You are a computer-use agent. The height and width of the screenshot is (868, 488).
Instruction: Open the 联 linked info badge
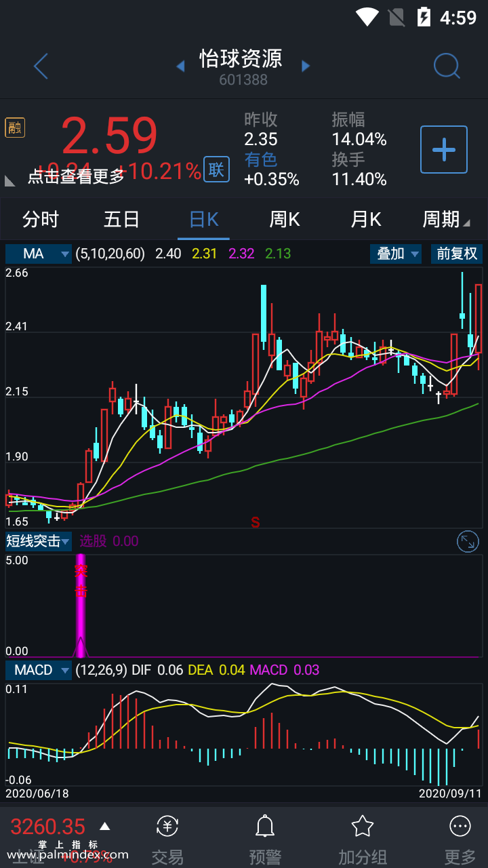[216, 170]
